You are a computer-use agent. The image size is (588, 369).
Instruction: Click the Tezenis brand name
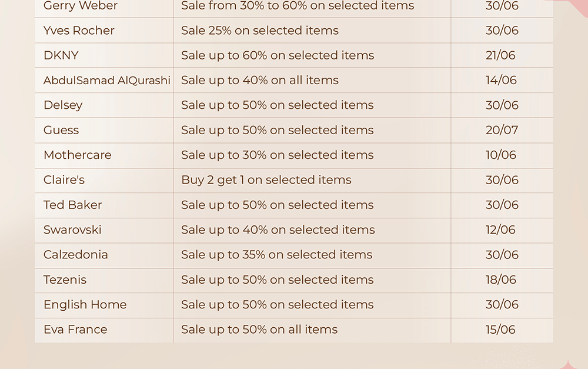pos(65,280)
